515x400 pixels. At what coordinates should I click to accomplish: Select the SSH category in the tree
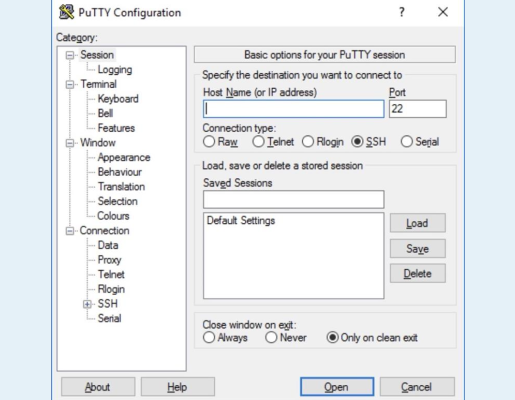coord(108,304)
